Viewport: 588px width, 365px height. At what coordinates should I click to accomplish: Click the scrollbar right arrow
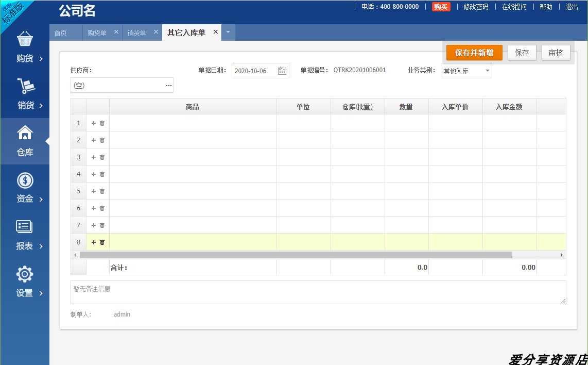coord(561,255)
